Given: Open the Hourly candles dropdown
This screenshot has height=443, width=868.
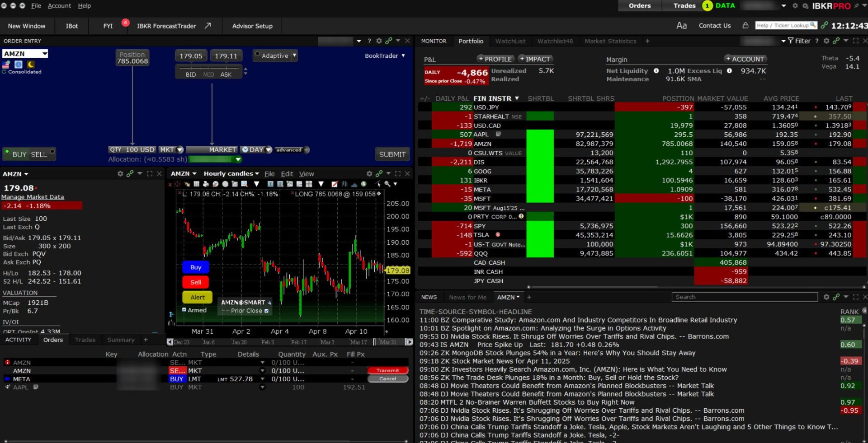Looking at the screenshot, I should (x=231, y=174).
